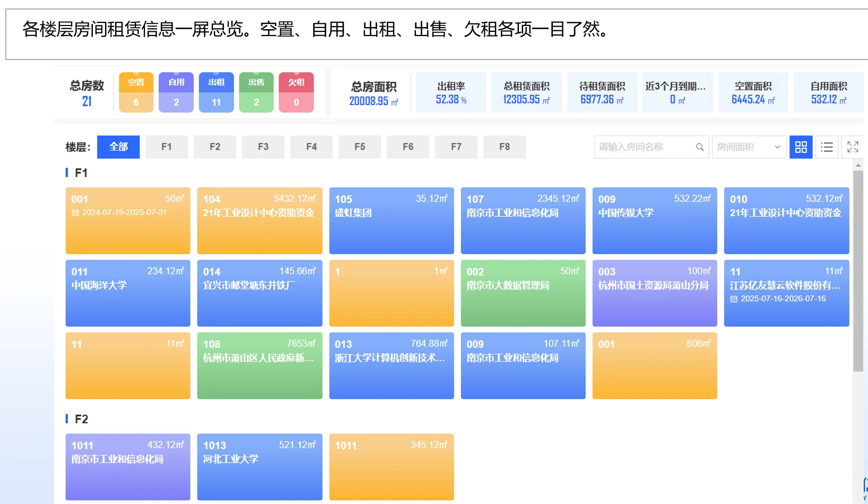Open room 003 杭州市国土资源局 card
Image resolution: width=868 pixels, height=504 pixels.
[x=655, y=293]
